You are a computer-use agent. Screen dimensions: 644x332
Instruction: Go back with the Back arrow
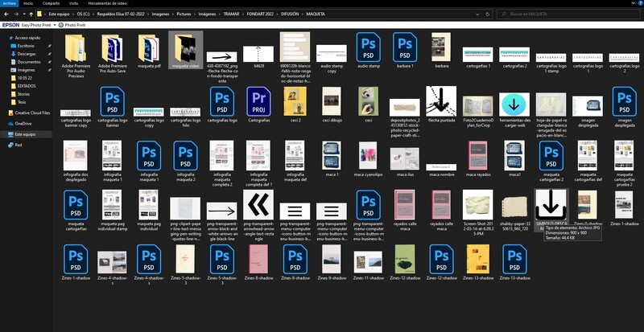(6, 14)
